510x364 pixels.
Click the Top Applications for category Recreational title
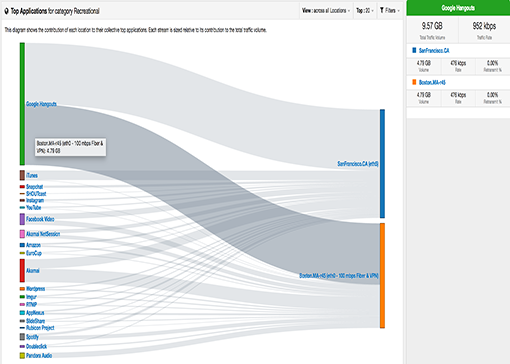[x=55, y=11]
